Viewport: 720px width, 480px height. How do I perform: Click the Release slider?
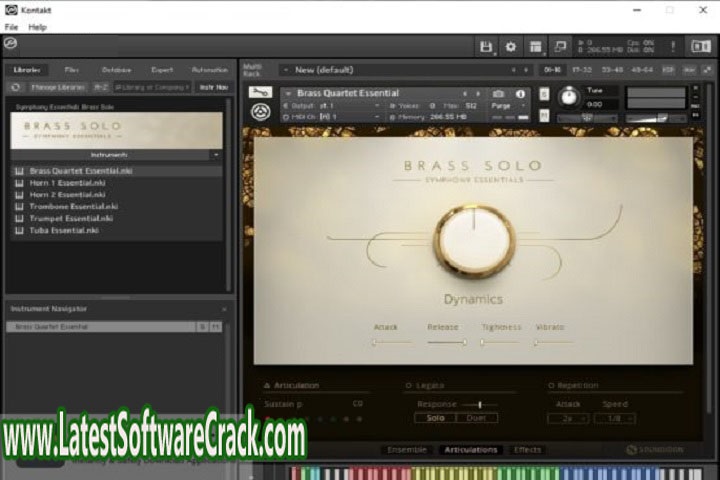(447, 342)
